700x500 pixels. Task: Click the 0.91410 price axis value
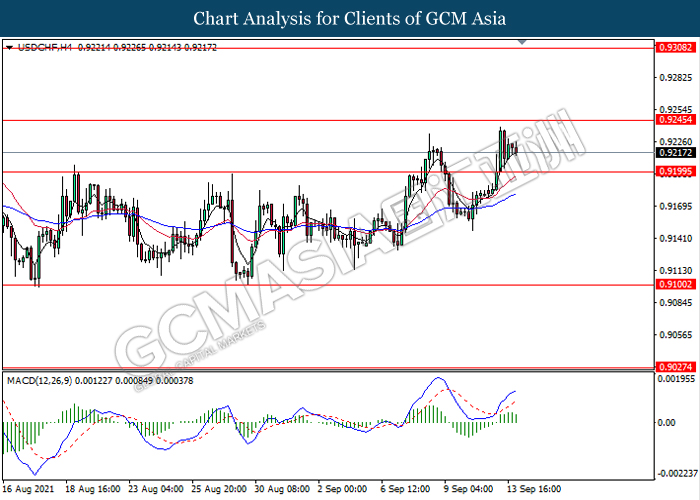tap(676, 238)
